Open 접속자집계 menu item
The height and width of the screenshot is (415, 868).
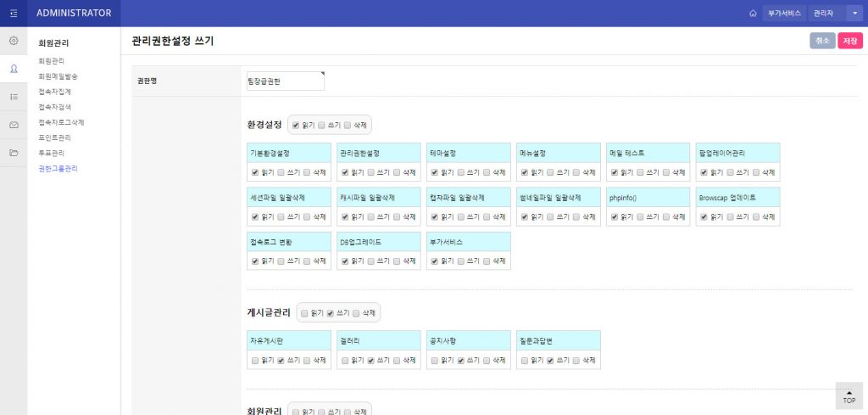click(x=55, y=92)
